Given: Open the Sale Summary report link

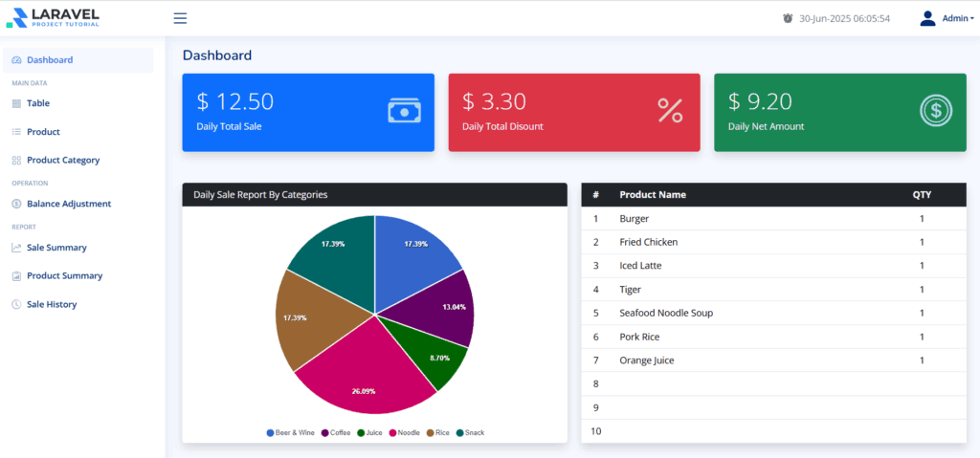Looking at the screenshot, I should point(56,248).
